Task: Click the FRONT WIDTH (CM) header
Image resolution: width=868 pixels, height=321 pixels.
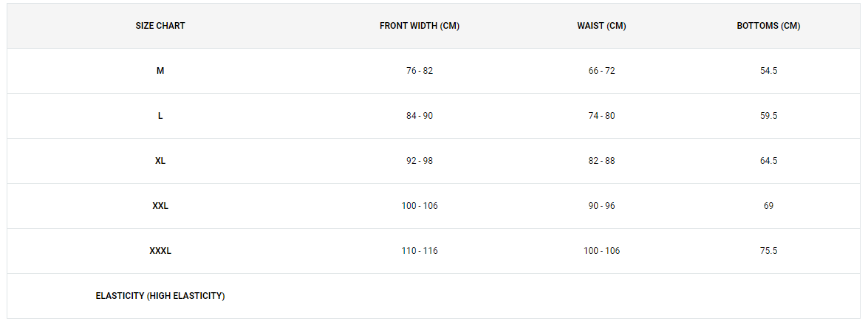Action: click(420, 26)
